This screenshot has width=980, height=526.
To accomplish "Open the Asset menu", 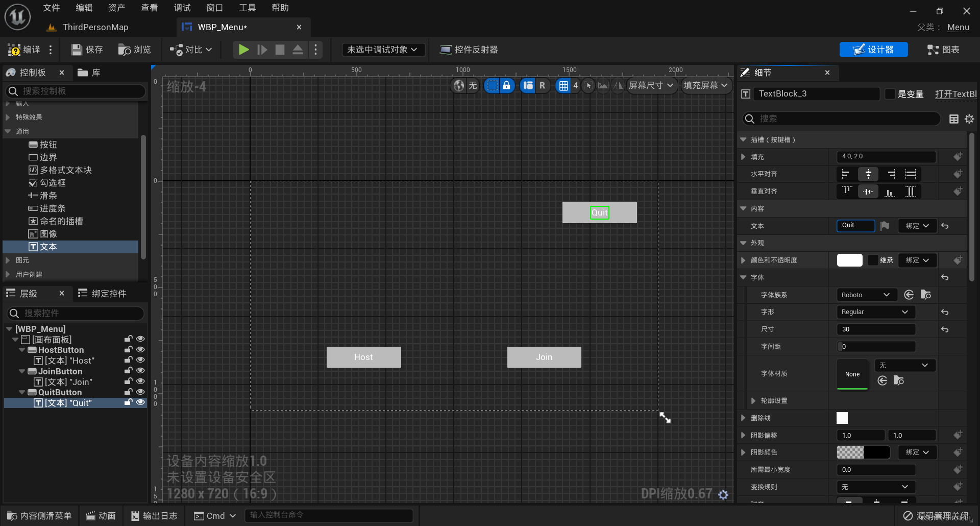I will [116, 8].
